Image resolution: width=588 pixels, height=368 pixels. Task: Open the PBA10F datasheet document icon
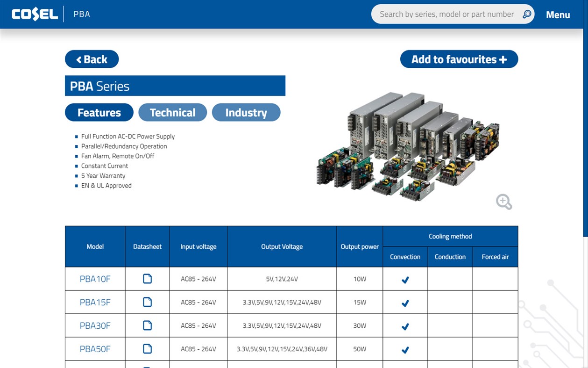coord(147,279)
